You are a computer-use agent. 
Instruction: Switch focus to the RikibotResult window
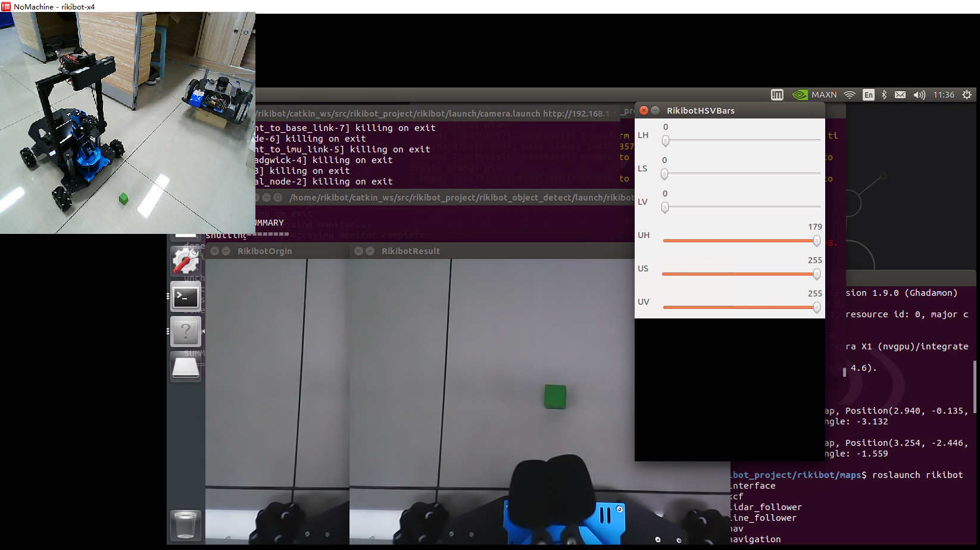pos(411,251)
